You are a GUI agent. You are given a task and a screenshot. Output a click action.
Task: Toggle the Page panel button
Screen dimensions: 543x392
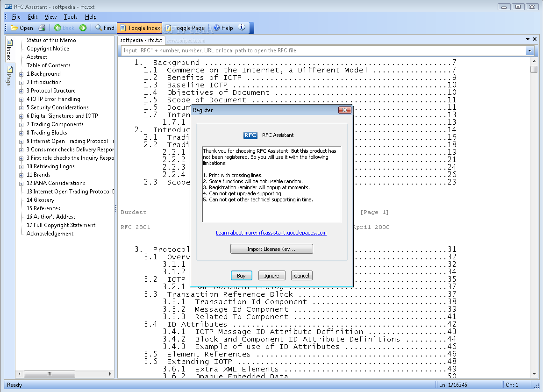(x=185, y=28)
